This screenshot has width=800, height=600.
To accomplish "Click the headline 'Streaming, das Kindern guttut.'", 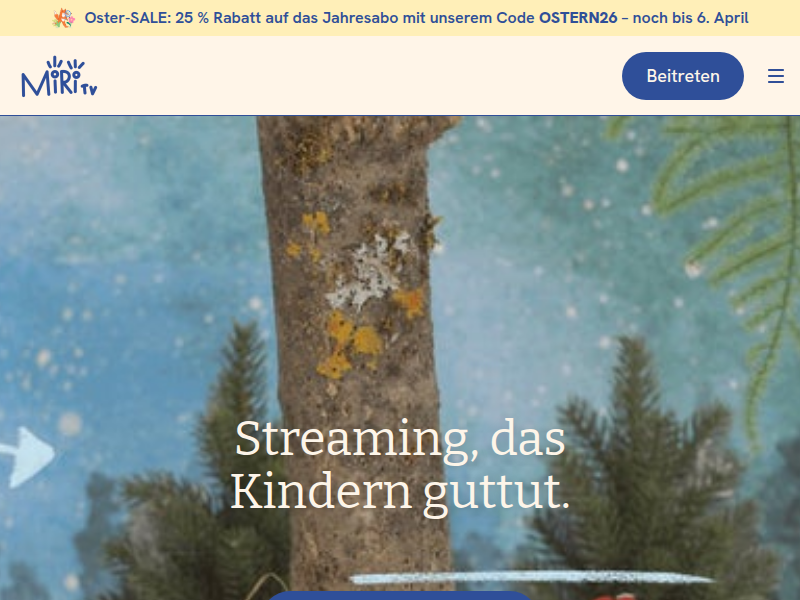I will (400, 465).
